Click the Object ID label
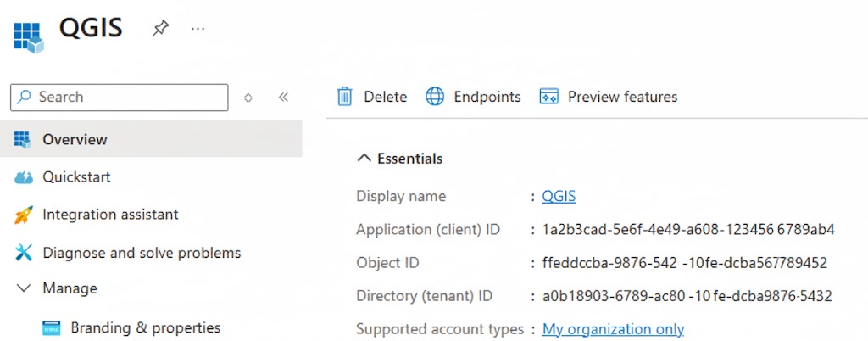Viewport: 868px width, 341px height. (x=387, y=263)
